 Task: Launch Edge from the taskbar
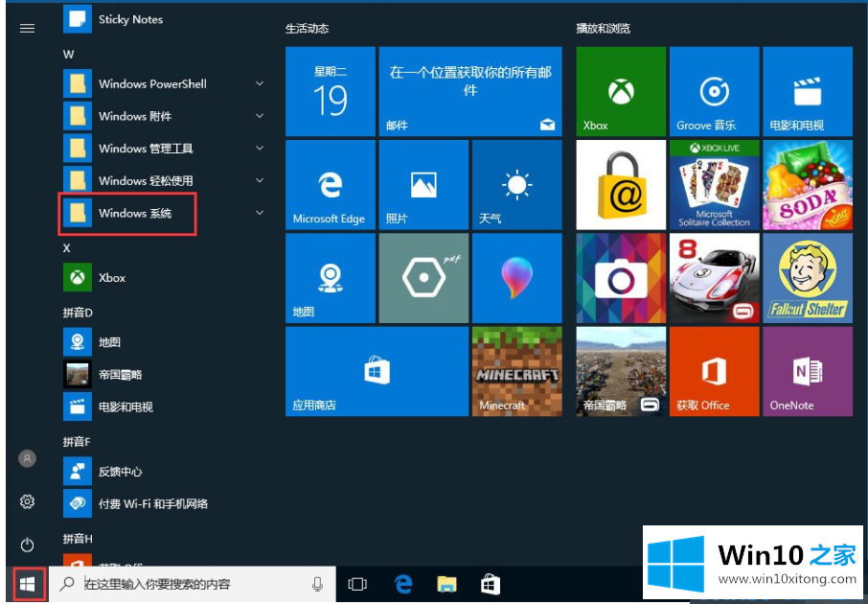403,584
